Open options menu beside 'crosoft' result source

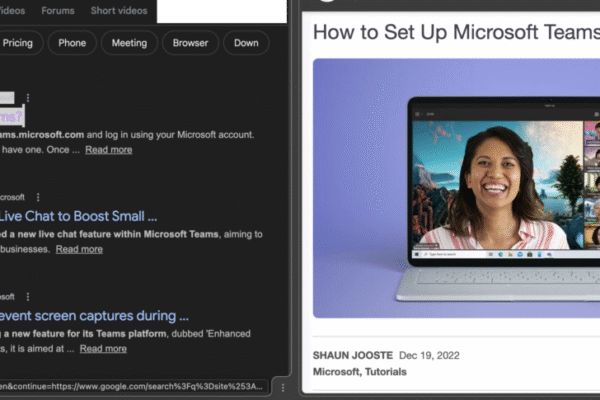pos(38,197)
